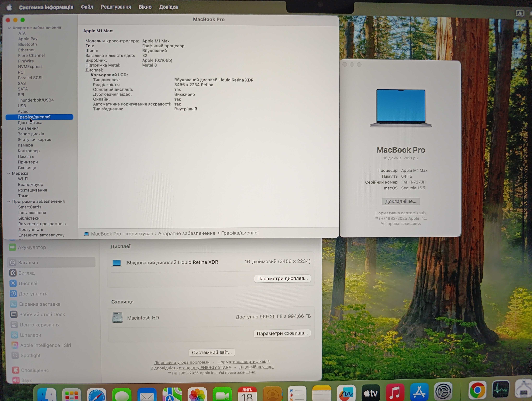
Task: Select Інсталювання under software section
Action: pos(32,213)
